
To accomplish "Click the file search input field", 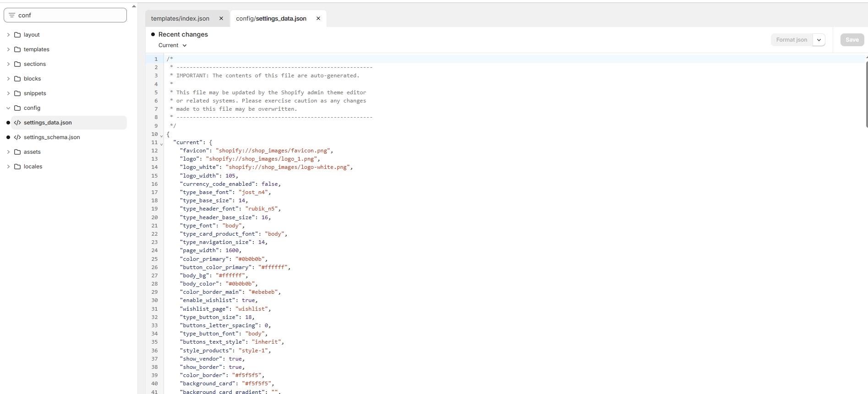I will tap(69, 15).
